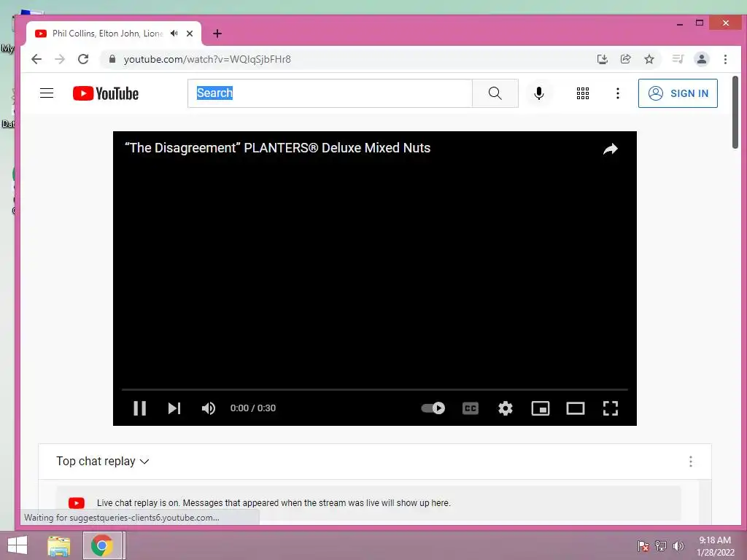Open the Chrome profile avatar
Image resolution: width=747 pixels, height=560 pixels.
pyautogui.click(x=702, y=59)
